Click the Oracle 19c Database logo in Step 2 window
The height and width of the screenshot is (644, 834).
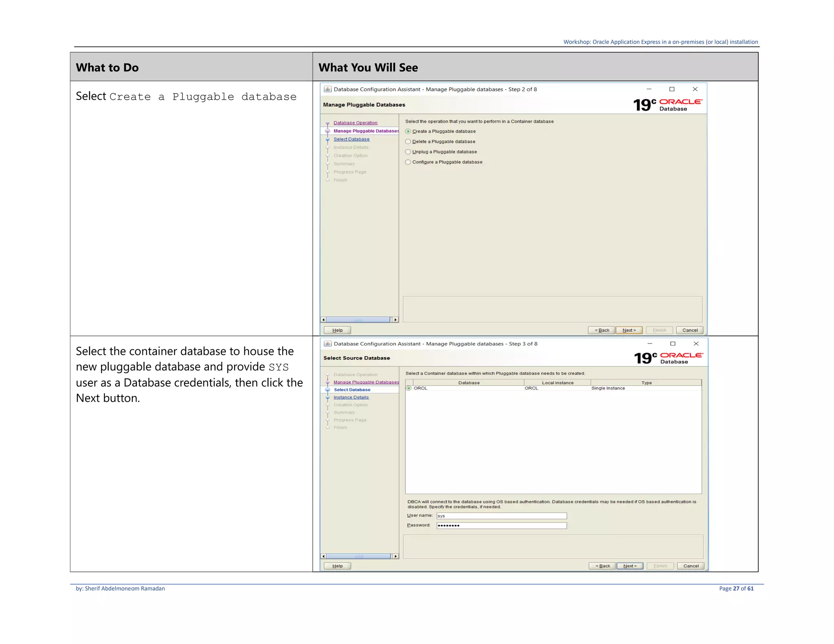click(x=667, y=105)
